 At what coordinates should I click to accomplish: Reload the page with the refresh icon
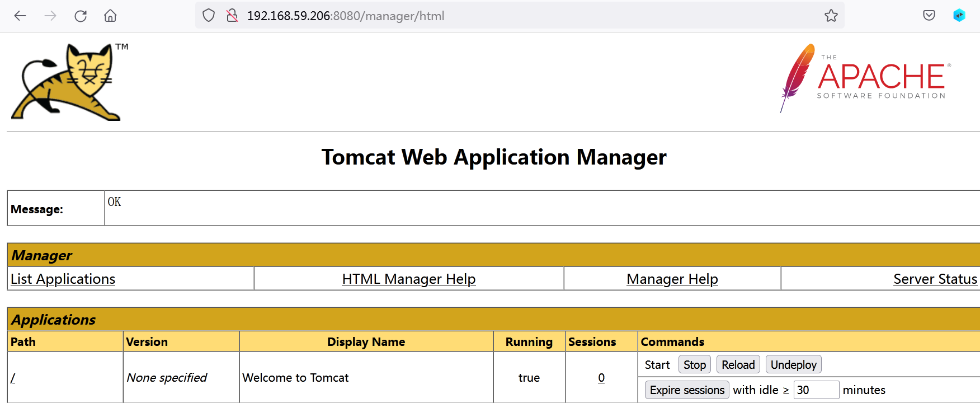(x=81, y=16)
